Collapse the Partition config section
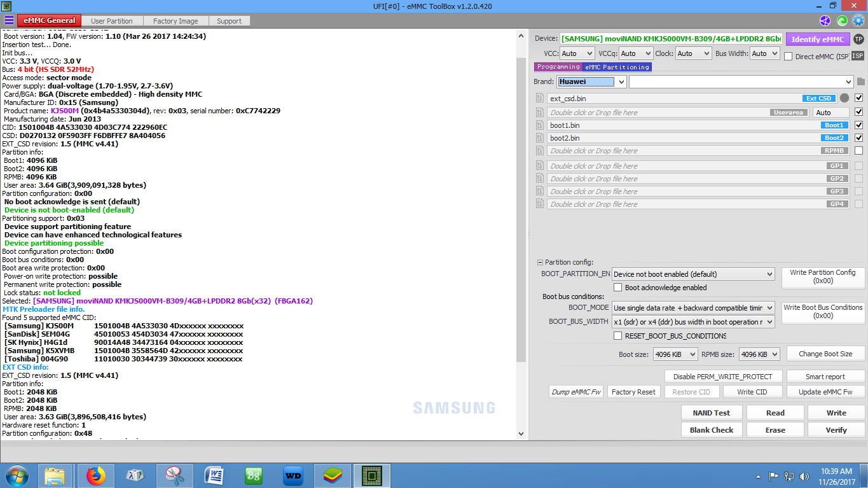 [540, 262]
